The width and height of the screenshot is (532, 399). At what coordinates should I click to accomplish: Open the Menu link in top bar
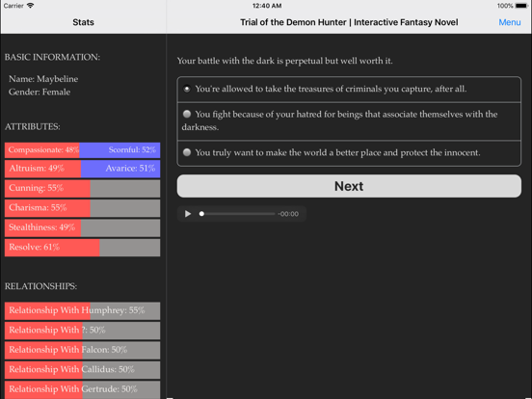(x=509, y=22)
